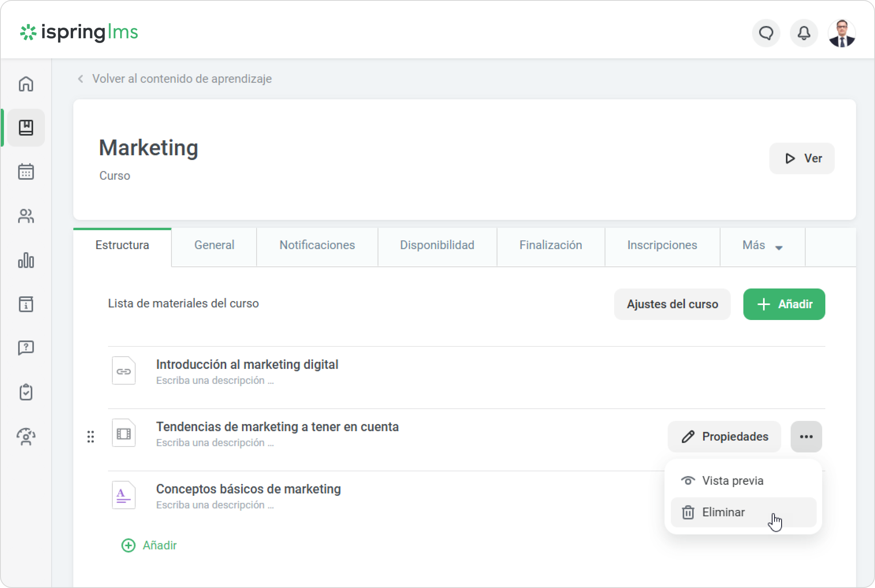Open the users icon in sidebar

point(26,216)
